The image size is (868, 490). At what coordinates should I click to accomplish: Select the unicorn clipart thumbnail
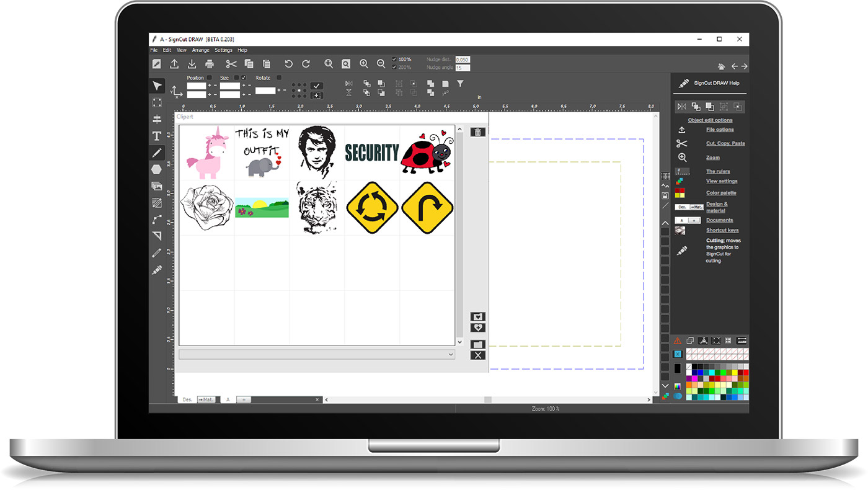(x=207, y=153)
